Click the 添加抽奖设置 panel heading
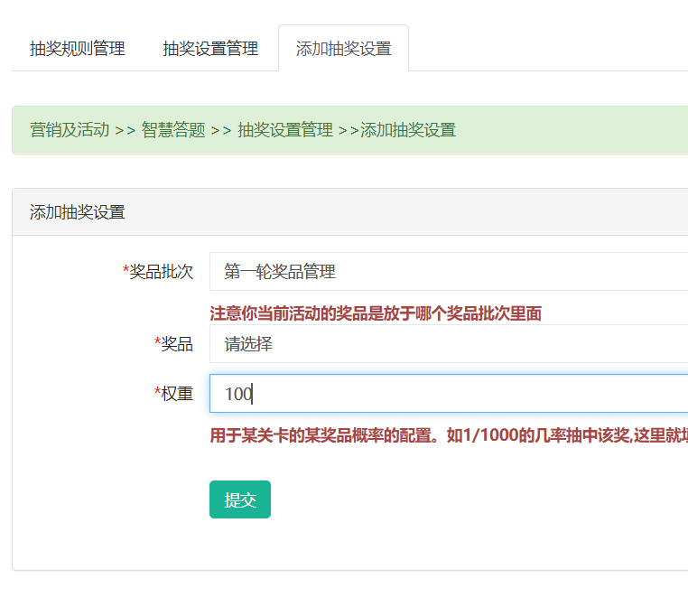688x616 pixels. tap(78, 212)
